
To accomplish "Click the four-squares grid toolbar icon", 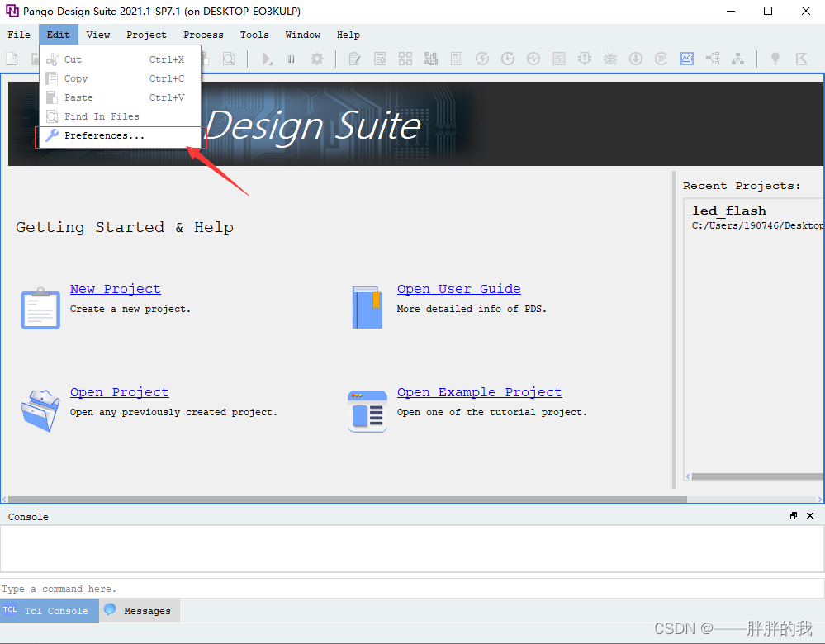I will pyautogui.click(x=405, y=59).
